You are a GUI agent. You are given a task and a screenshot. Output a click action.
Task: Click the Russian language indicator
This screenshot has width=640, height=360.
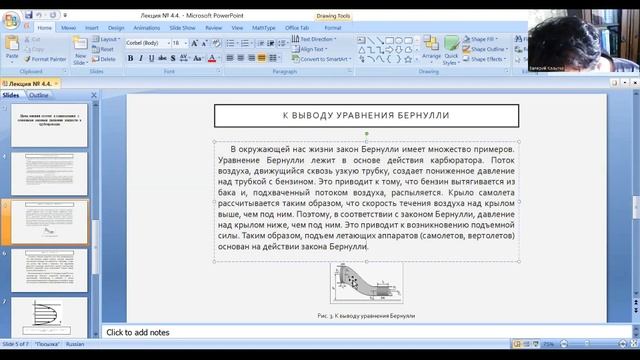75,344
